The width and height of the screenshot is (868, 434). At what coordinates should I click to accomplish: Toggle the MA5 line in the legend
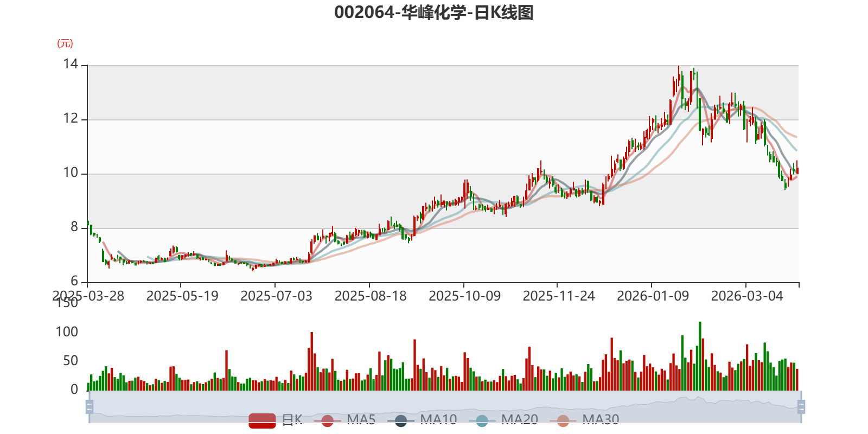tap(344, 420)
